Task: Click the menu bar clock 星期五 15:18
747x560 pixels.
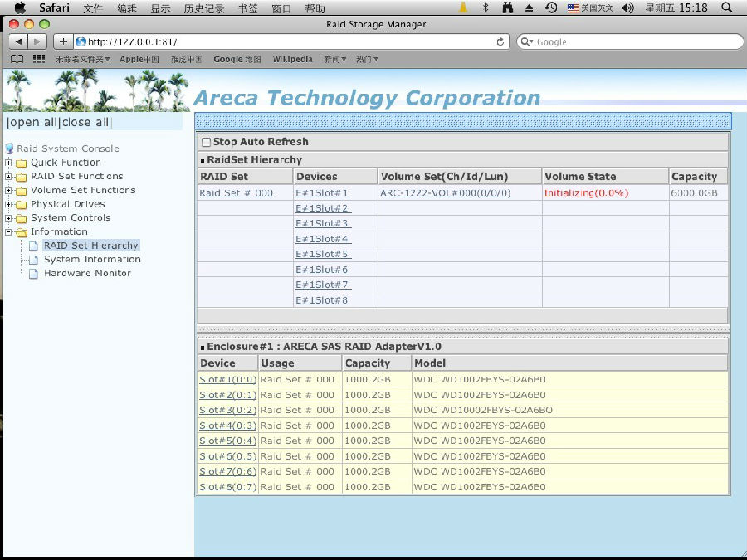Action: [676, 7]
